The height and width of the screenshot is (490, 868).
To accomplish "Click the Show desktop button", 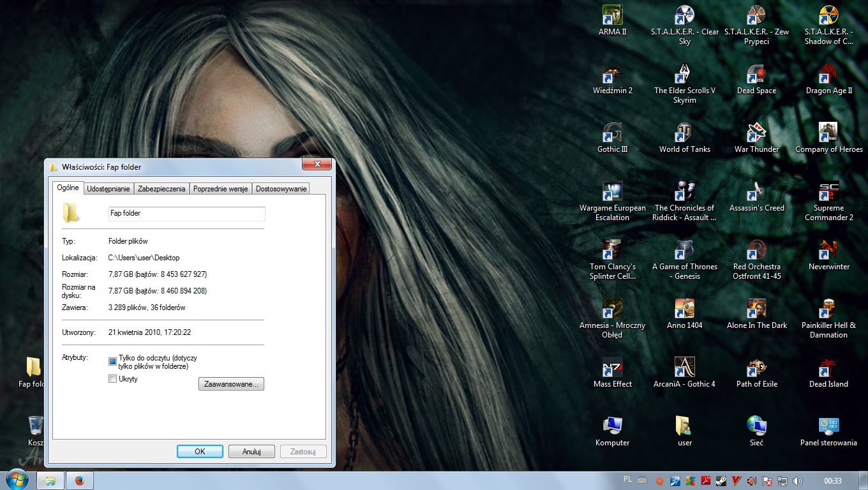I will tap(864, 480).
